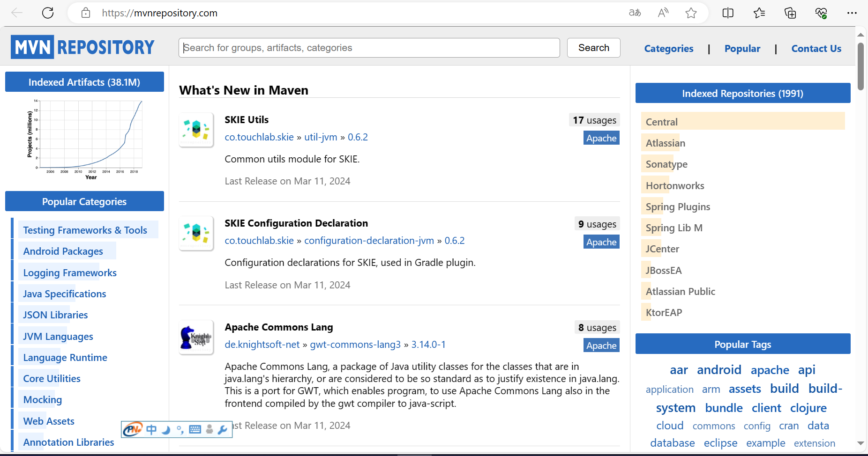Click the Indexed Repositories (1991) header
Screen dimensions: 868x456
[743, 93]
